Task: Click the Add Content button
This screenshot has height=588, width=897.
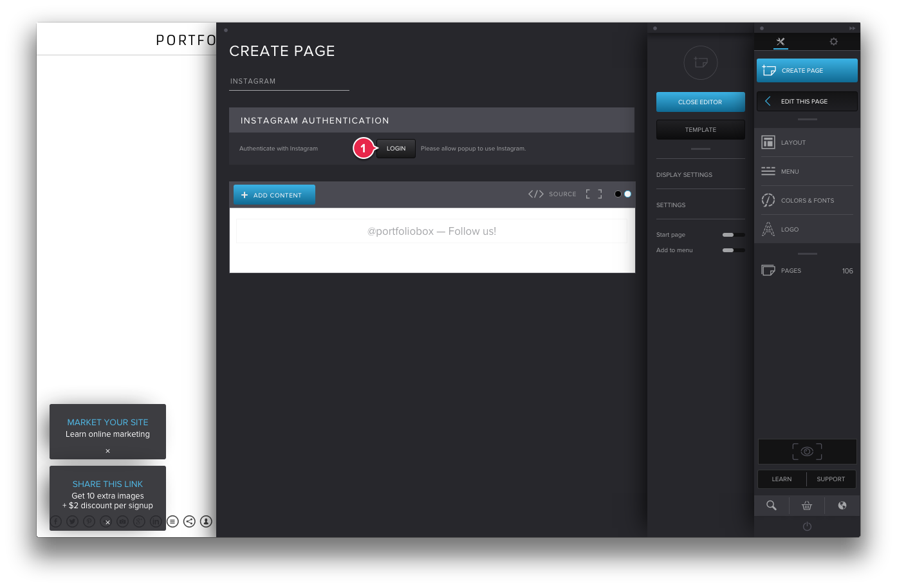Action: [274, 195]
